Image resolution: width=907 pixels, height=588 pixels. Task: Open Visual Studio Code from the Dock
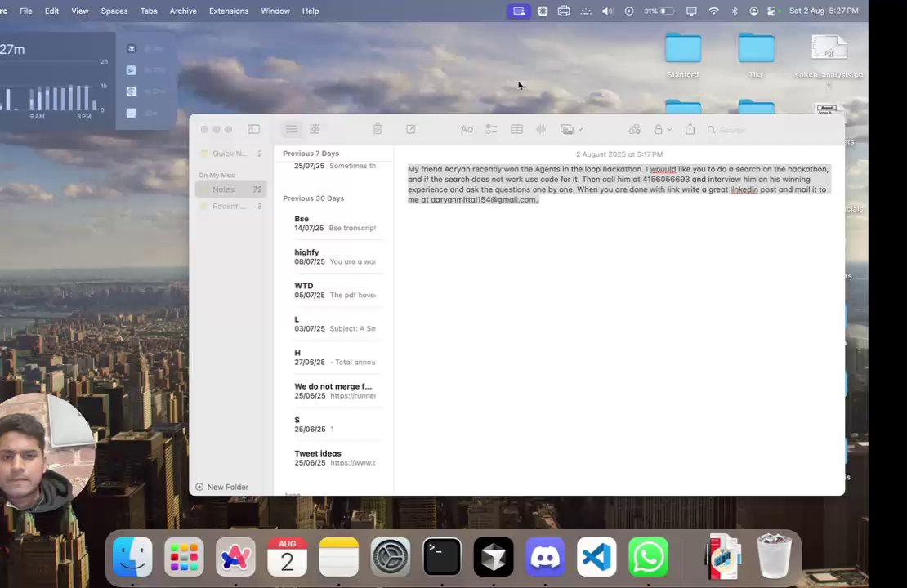[x=597, y=557]
